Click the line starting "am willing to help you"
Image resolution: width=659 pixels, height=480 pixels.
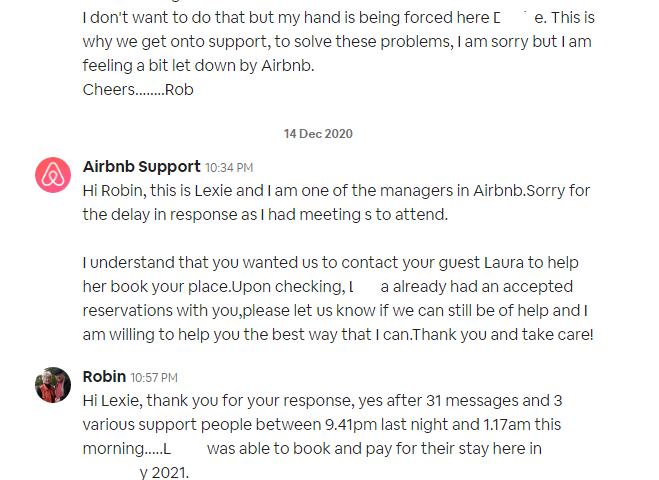click(338, 335)
